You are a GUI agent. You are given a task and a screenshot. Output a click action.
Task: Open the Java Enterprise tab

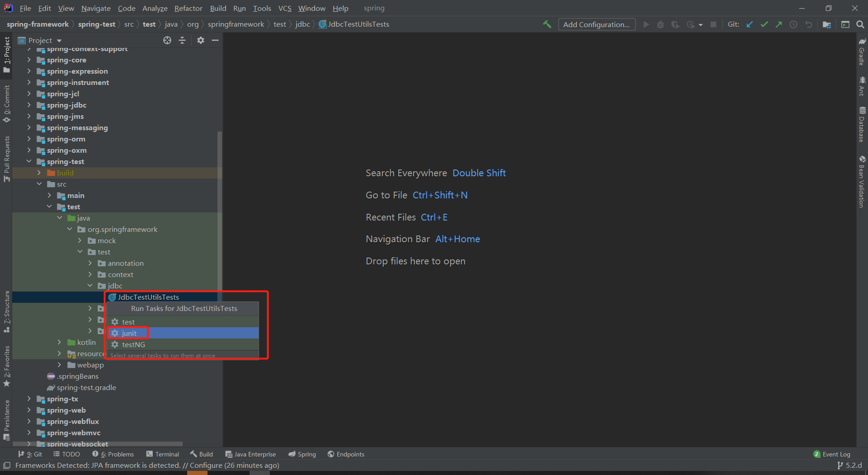click(250, 454)
